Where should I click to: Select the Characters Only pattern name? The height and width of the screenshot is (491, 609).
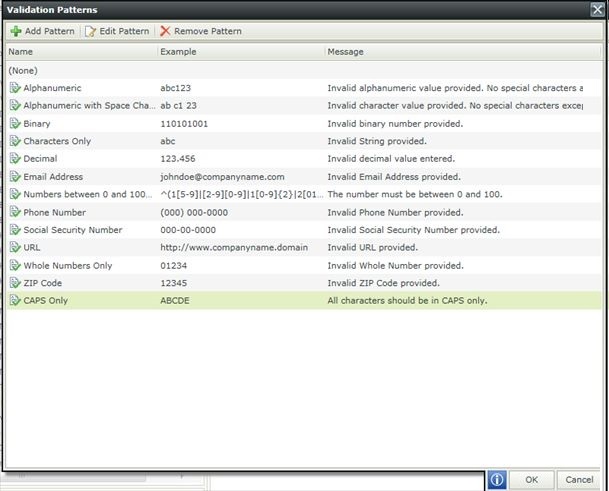coord(57,141)
